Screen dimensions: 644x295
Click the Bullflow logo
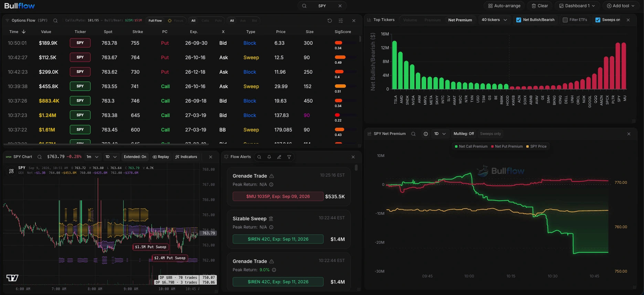pyautogui.click(x=20, y=6)
